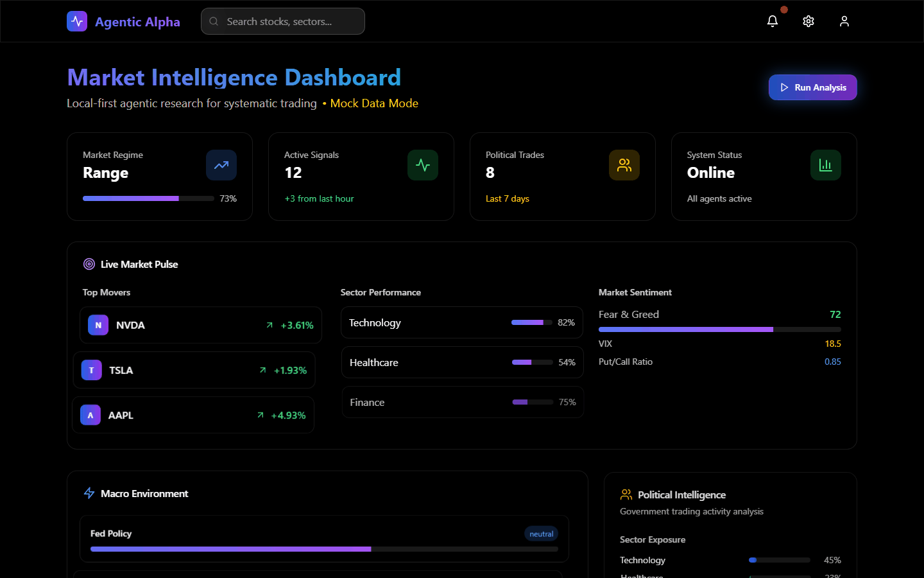Click the Fear & Greed value 72
Screen dimensions: 924x578
(x=835, y=314)
